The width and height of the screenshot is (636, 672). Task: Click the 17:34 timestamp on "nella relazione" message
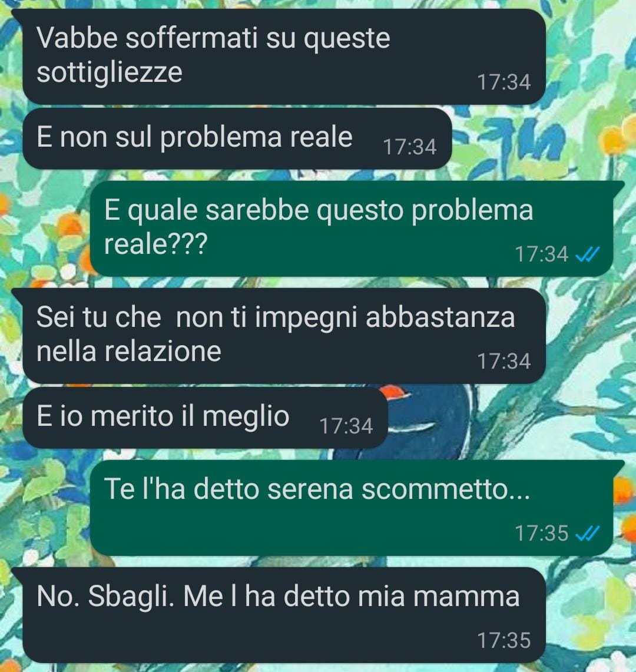point(504,361)
